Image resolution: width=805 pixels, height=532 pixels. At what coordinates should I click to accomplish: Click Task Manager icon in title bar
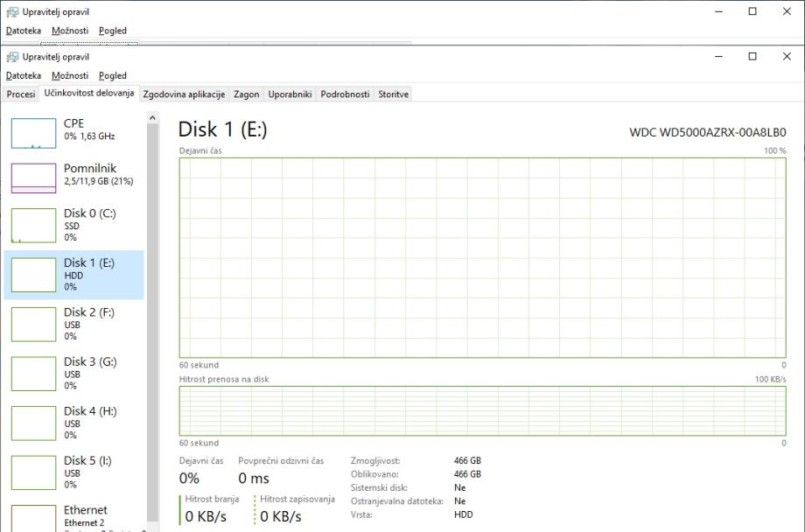12,57
